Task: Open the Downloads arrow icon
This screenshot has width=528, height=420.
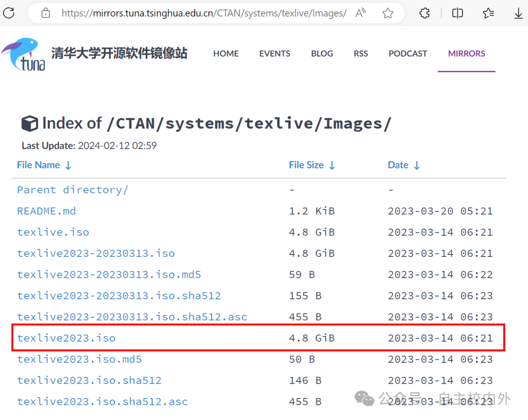Action: 519,13
